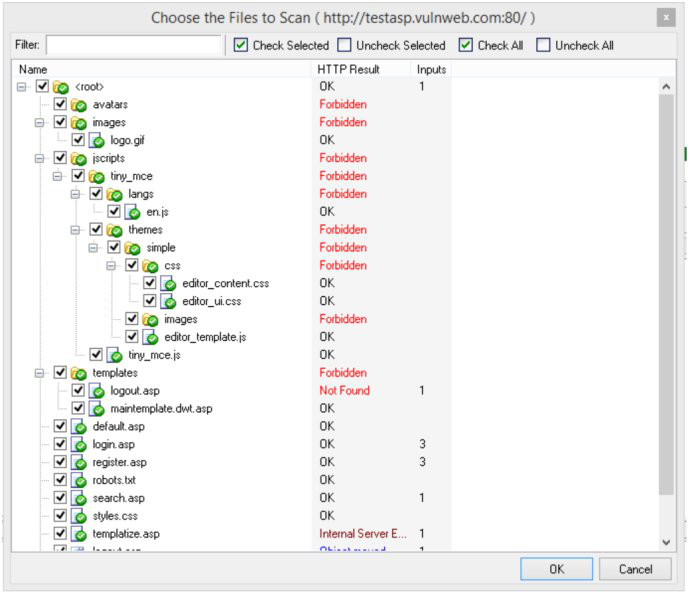Collapse the themes folder node

coord(75,230)
